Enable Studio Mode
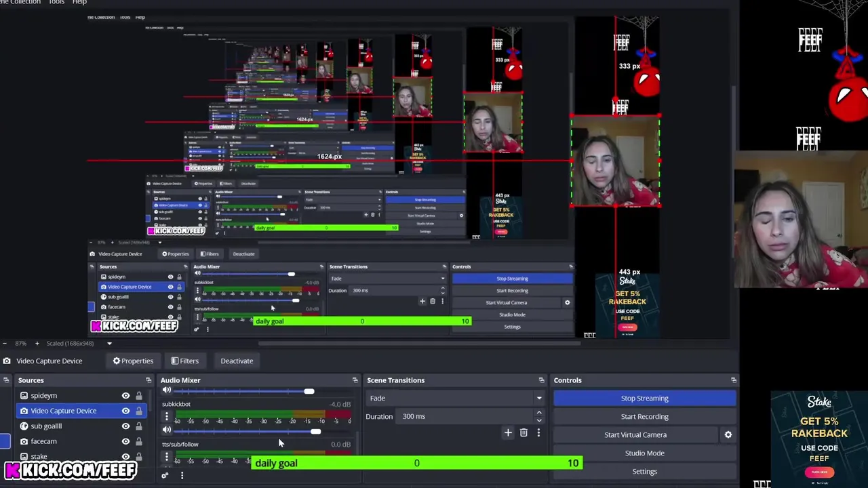 (644, 453)
